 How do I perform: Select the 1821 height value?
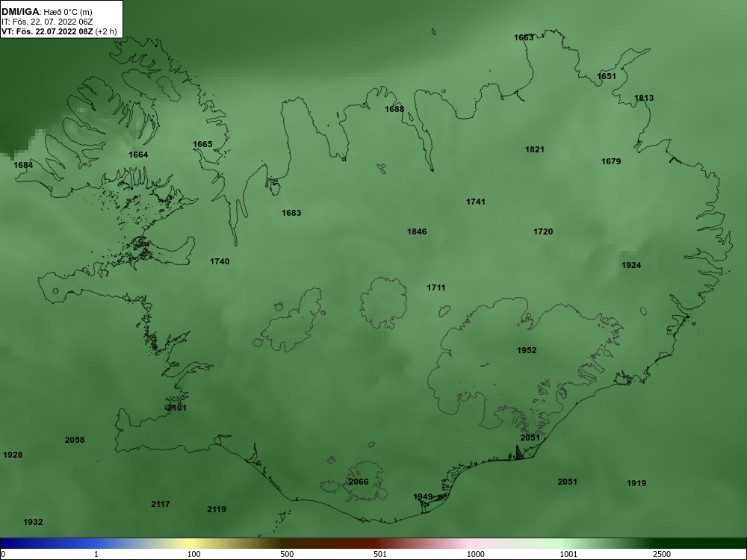[535, 149]
